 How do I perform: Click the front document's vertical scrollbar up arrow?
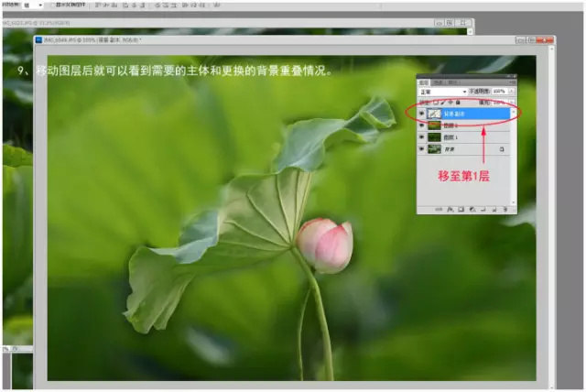coord(552,49)
